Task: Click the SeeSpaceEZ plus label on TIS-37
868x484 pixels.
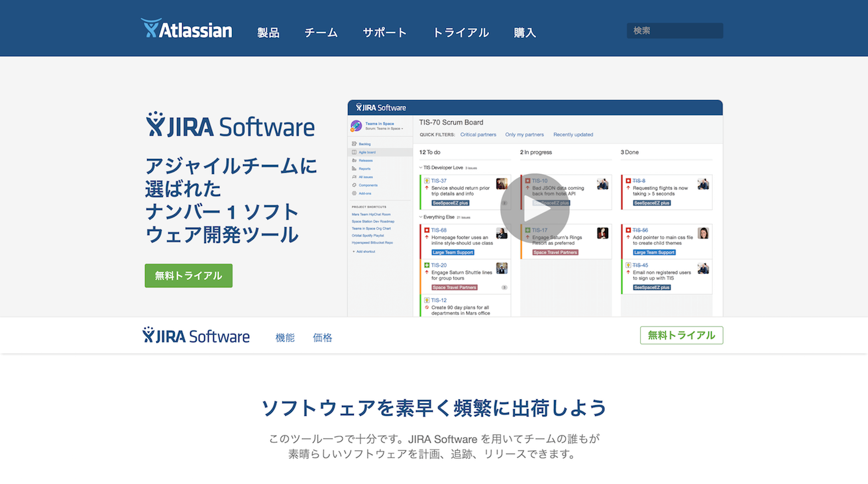Action: [x=451, y=203]
